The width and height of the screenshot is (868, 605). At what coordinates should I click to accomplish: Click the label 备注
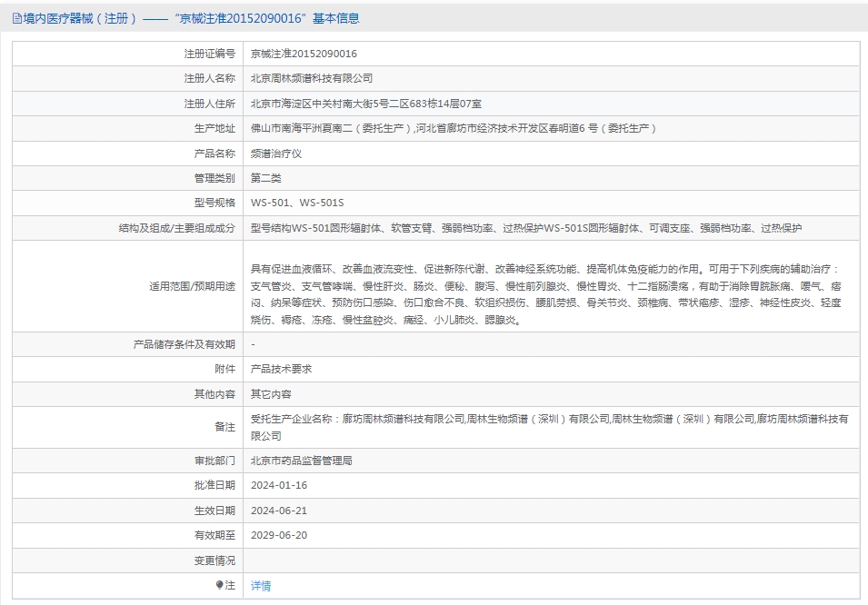224,427
